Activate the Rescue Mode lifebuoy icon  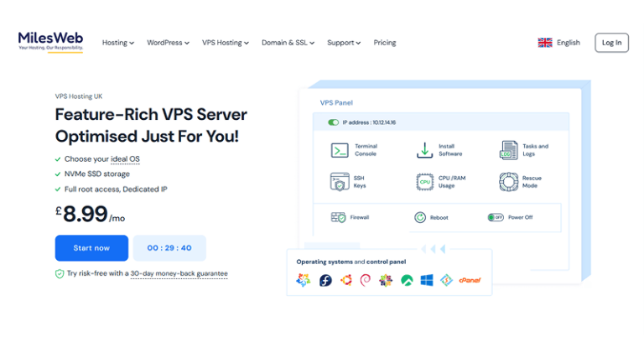[508, 182]
